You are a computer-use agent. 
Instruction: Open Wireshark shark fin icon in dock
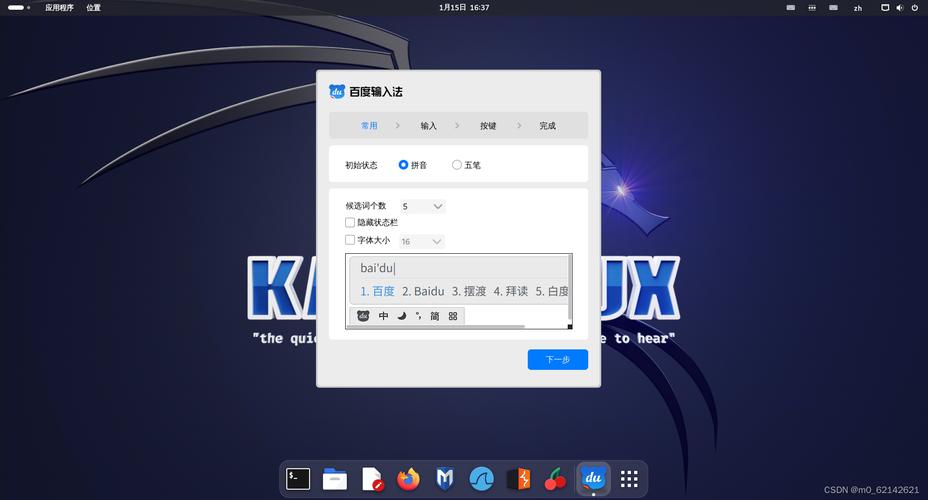tap(482, 479)
